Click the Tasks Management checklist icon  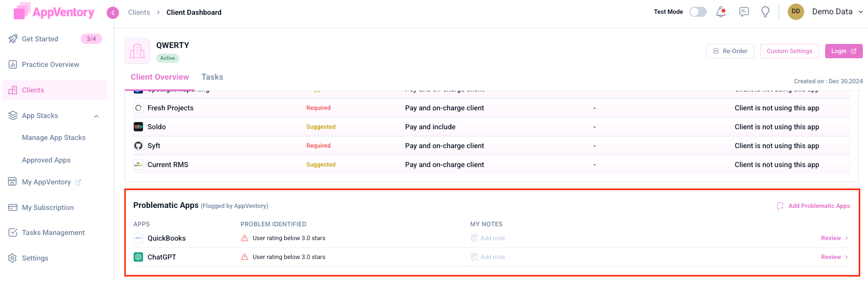coord(13,232)
